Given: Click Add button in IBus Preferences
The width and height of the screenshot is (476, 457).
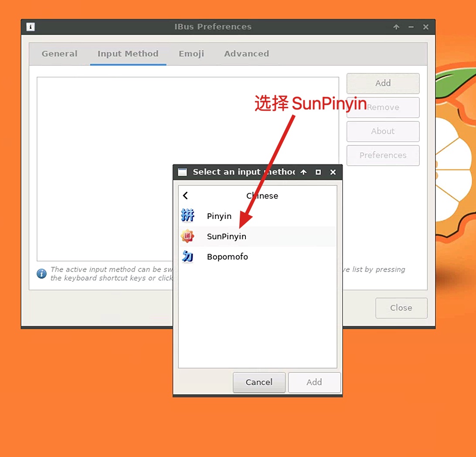Looking at the screenshot, I should tap(383, 83).
